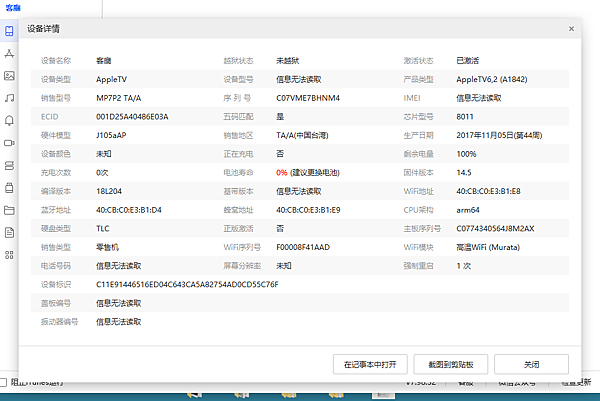Click the WiFi module 高温WiFi (Murata)

pos(488,247)
